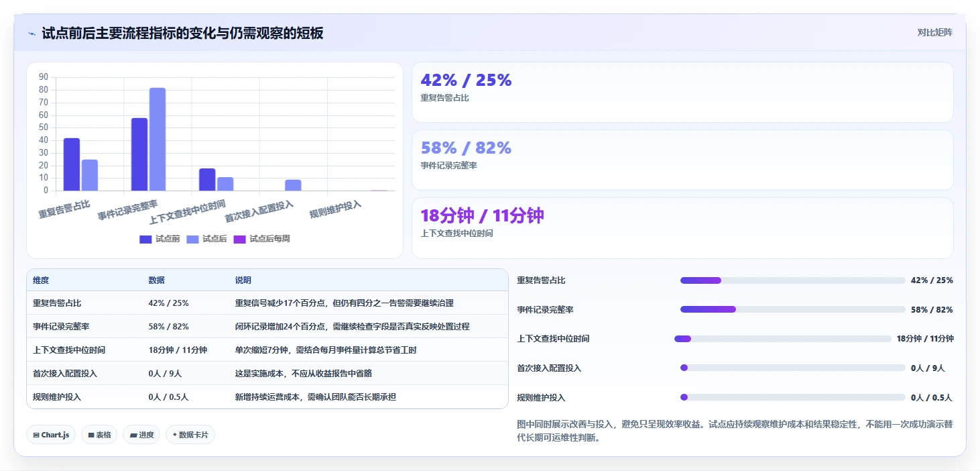Click the 试点后 bar for 首次接入配置投入
The width and height of the screenshot is (980, 471).
(x=293, y=185)
